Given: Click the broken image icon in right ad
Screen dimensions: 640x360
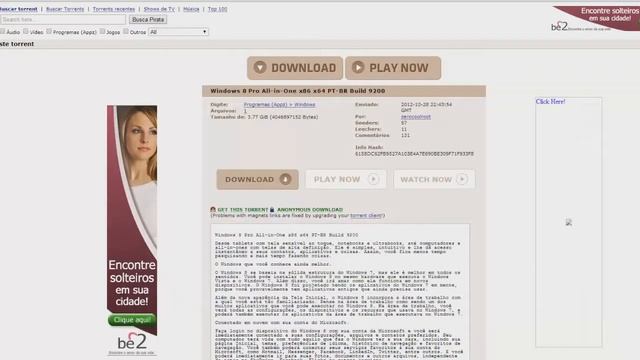Looking at the screenshot, I should click(x=569, y=222).
